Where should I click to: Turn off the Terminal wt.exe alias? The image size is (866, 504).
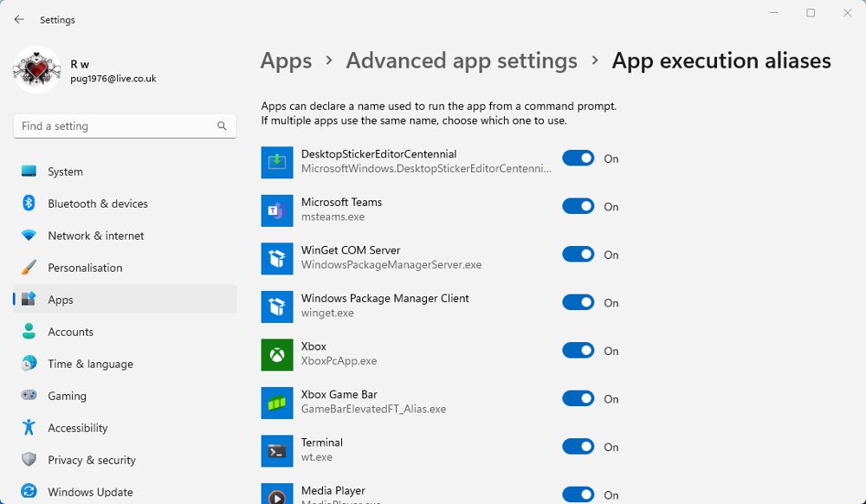pos(578,446)
